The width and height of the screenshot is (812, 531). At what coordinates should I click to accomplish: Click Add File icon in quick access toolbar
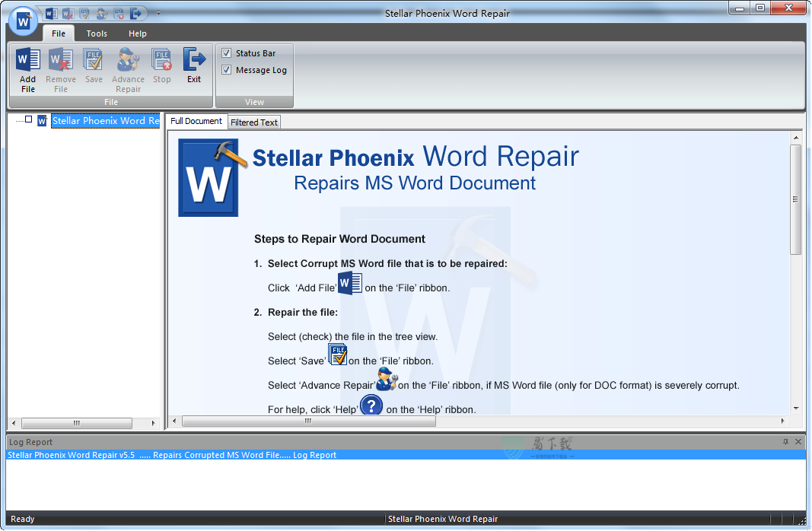pos(51,14)
